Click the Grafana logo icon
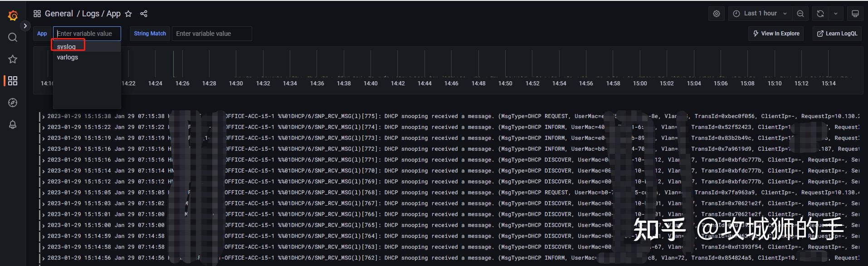Screen dimensions: 868x266 click(13, 16)
